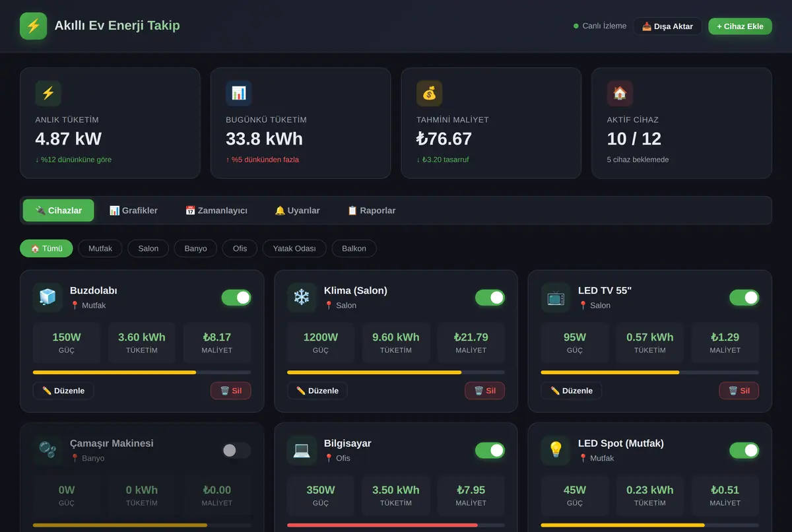Filter devices by Mutfak room

pyautogui.click(x=100, y=248)
